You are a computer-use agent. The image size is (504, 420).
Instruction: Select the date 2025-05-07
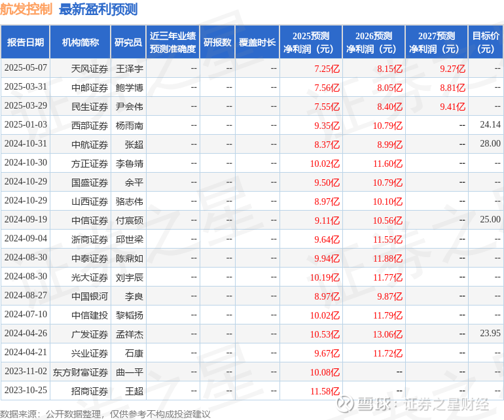tap(26, 68)
